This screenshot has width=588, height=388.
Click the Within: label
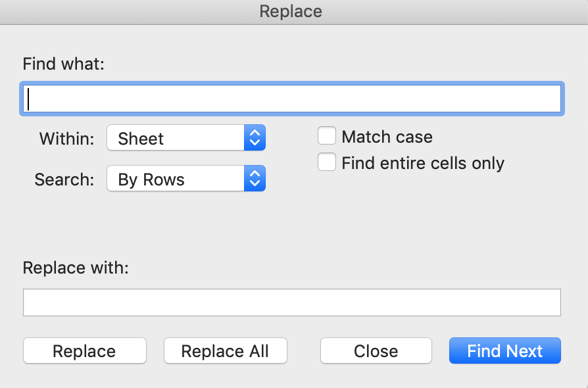(x=66, y=139)
